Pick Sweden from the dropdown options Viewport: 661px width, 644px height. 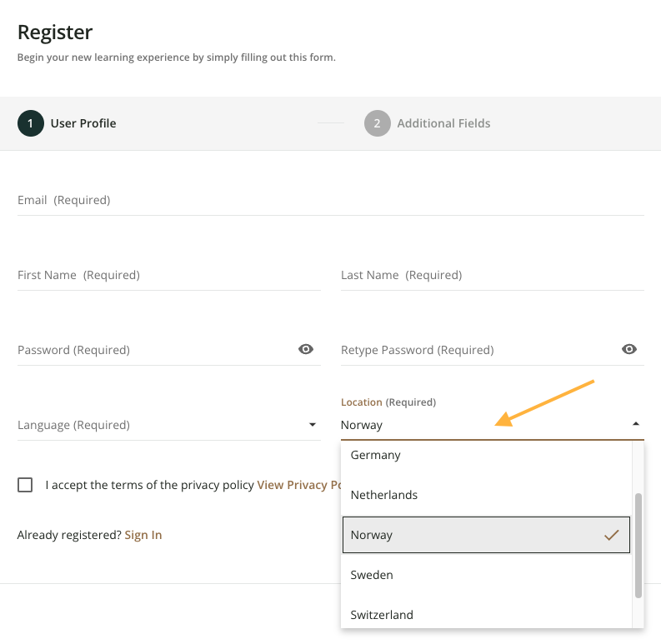pyautogui.click(x=372, y=575)
